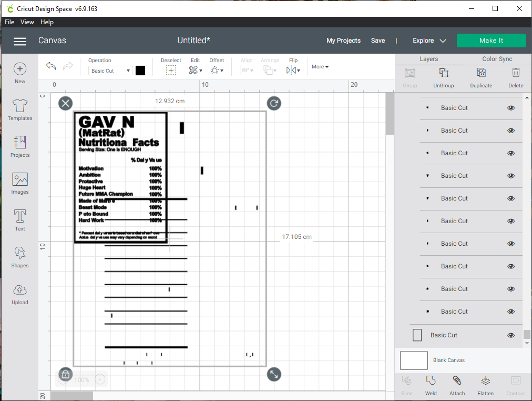
Task: Switch to the Color Sync tab
Action: [x=496, y=58]
